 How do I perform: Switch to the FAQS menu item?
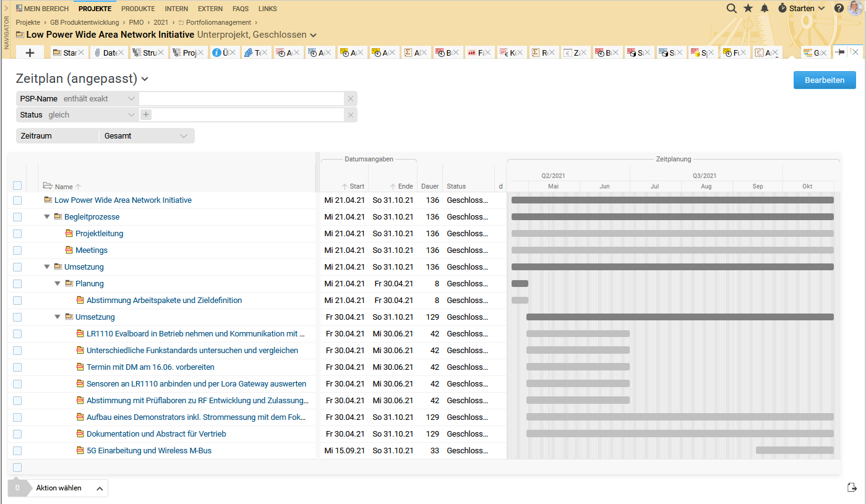pos(241,9)
